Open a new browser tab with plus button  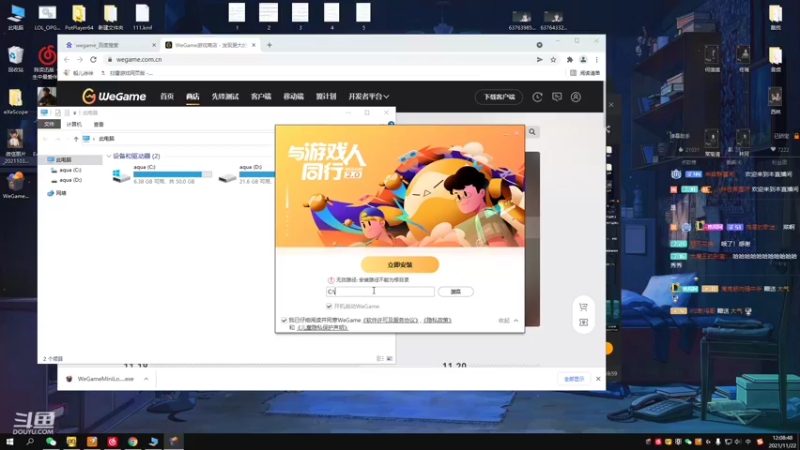coord(269,45)
